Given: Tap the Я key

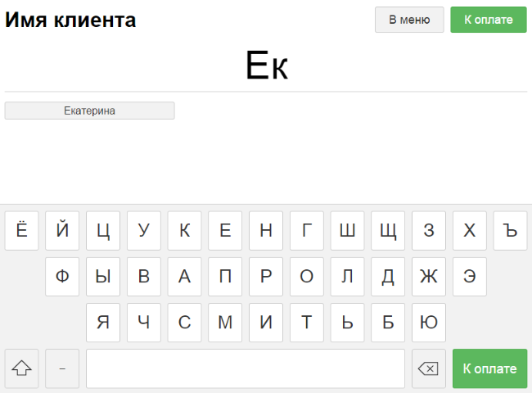Looking at the screenshot, I should 103,322.
